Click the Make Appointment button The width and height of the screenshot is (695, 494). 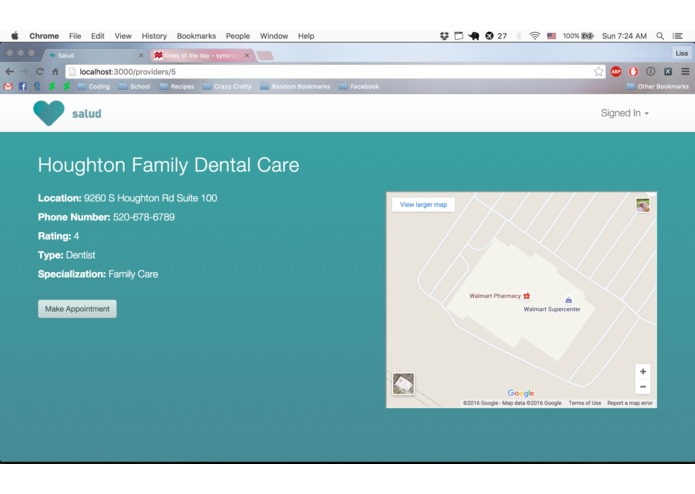77,309
